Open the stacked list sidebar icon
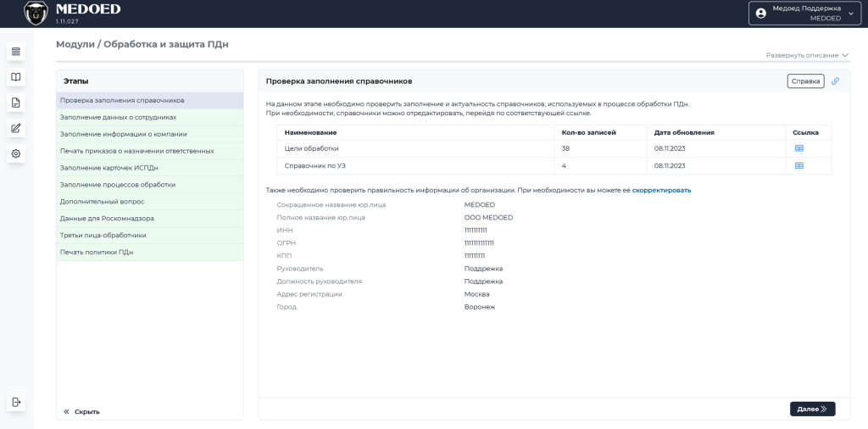868x429 pixels. click(x=16, y=52)
